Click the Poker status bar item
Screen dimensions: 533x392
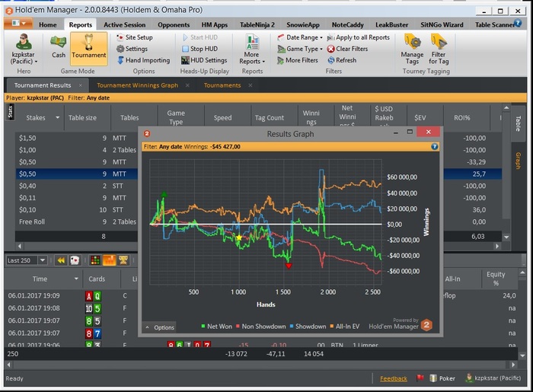click(442, 378)
